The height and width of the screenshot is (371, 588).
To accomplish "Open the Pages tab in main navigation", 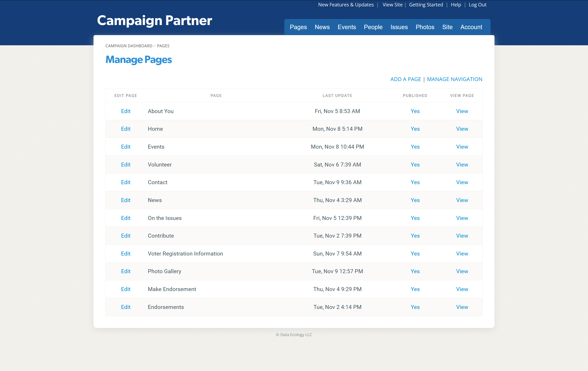I will (298, 27).
